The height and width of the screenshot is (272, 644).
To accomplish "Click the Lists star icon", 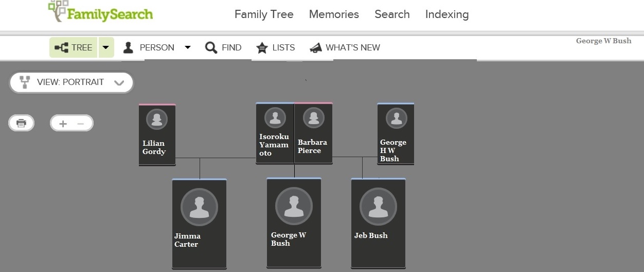I will click(262, 48).
